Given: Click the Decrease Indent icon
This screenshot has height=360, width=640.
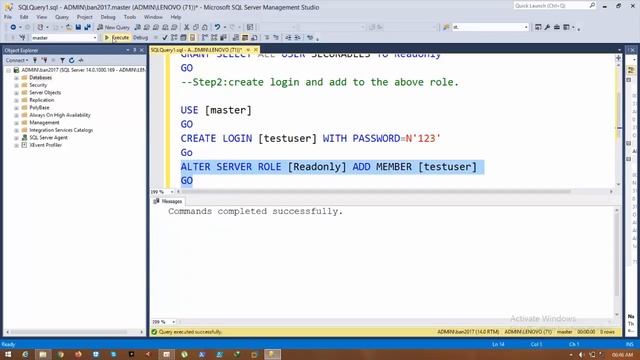Looking at the screenshot, I should (x=288, y=38).
